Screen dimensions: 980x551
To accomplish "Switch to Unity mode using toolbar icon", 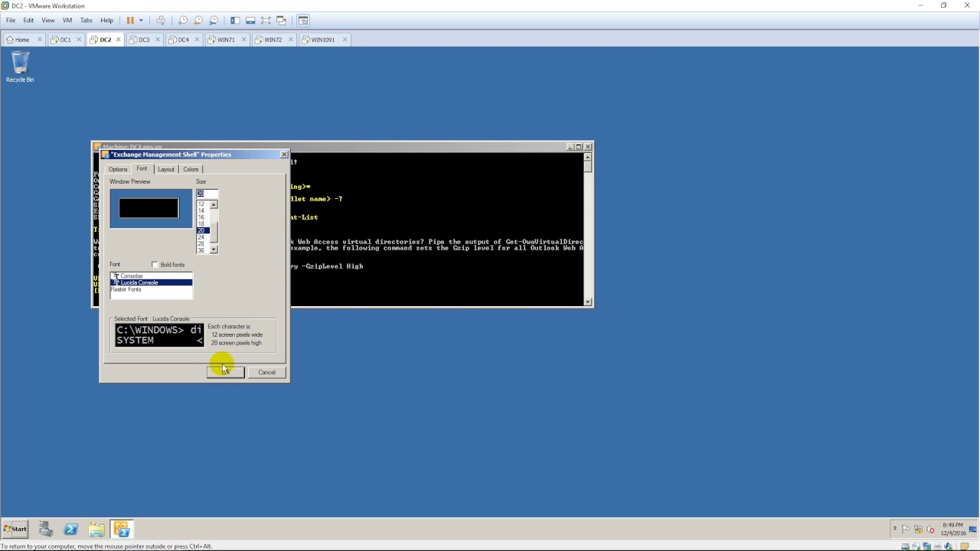I will pyautogui.click(x=281, y=20).
